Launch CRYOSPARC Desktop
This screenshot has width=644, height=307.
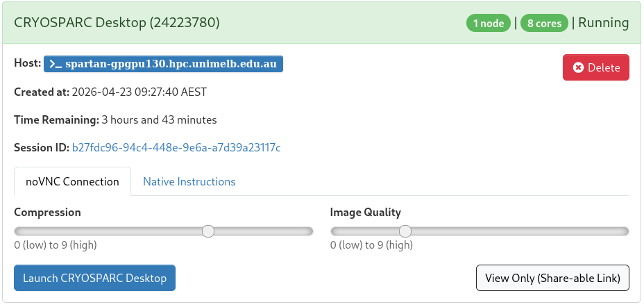click(94, 278)
